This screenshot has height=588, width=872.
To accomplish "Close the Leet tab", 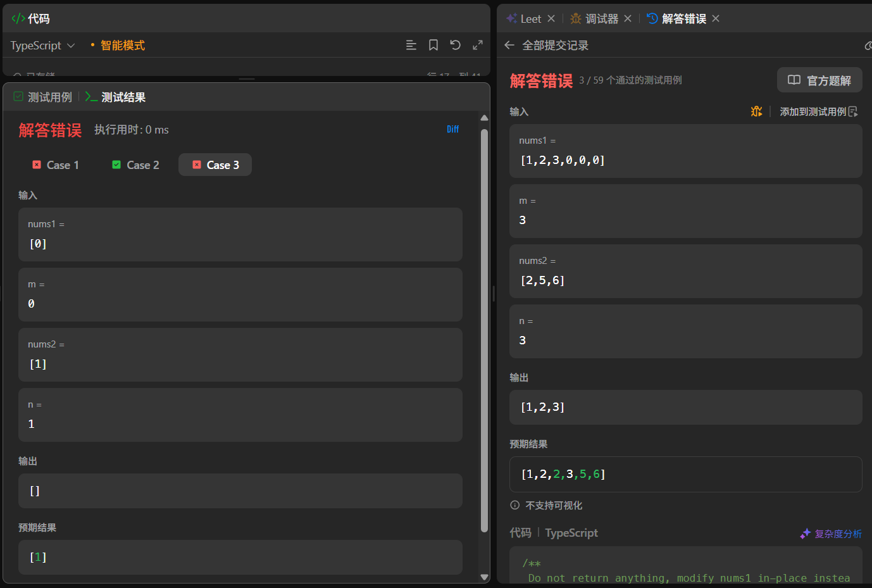I will [x=551, y=18].
